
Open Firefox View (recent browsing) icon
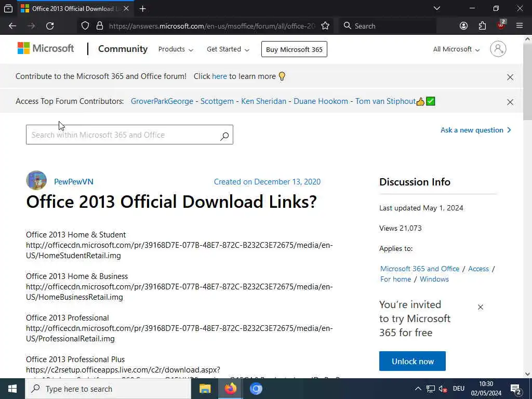click(x=8, y=8)
